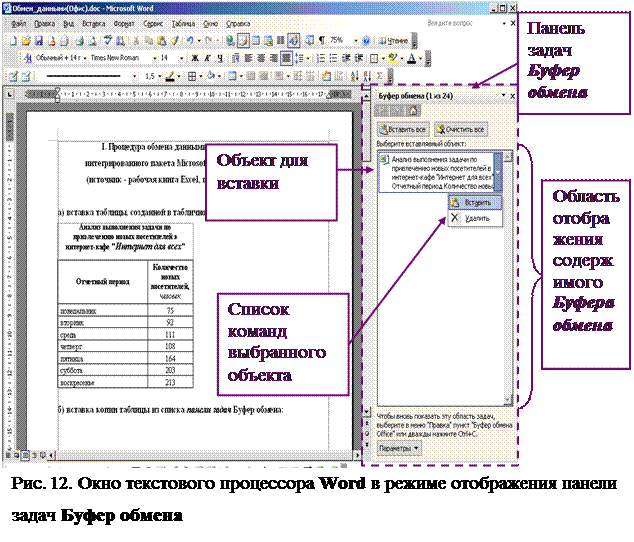Screen dimensions: 634x542
Task: Click the AutoSum sigma icon
Action: click(380, 76)
